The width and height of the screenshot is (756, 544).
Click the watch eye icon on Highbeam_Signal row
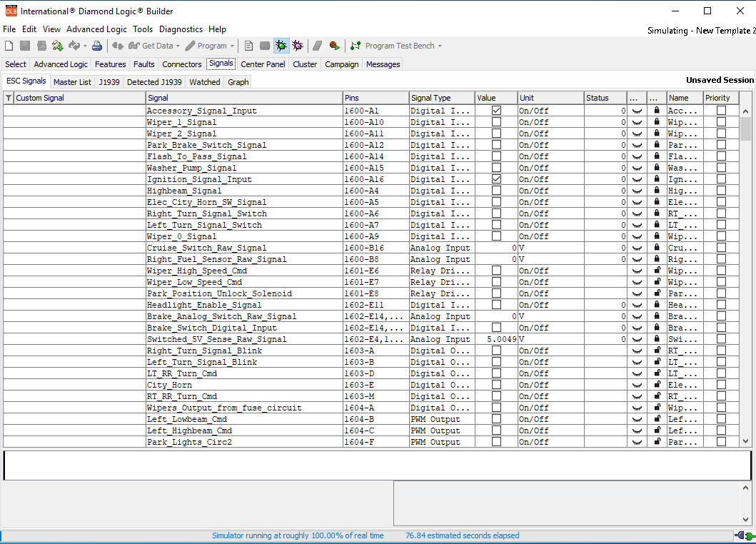[x=636, y=191]
